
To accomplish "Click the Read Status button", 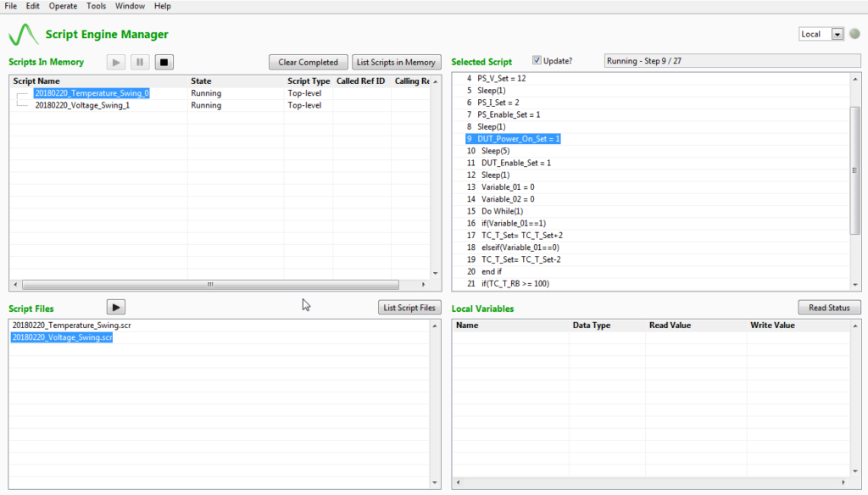I will pos(829,307).
